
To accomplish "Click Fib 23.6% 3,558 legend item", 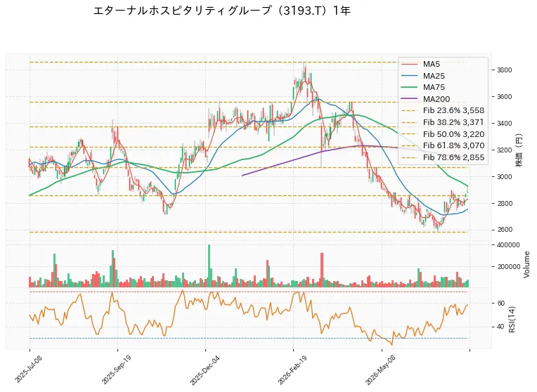I will 443,110.
